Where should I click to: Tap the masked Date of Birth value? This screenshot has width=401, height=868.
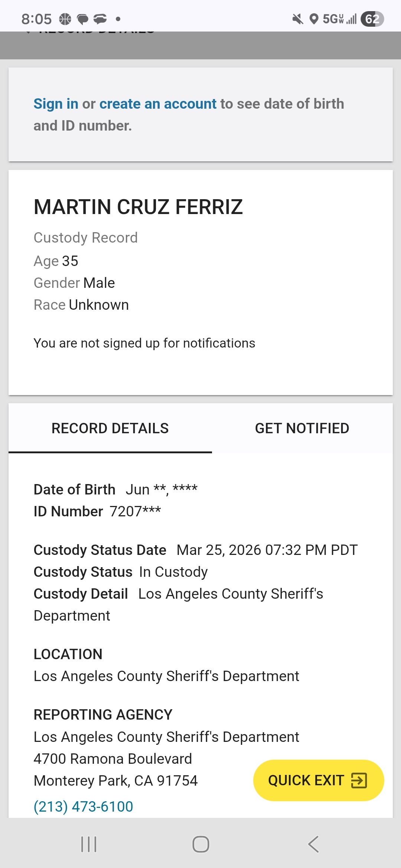[x=162, y=490]
